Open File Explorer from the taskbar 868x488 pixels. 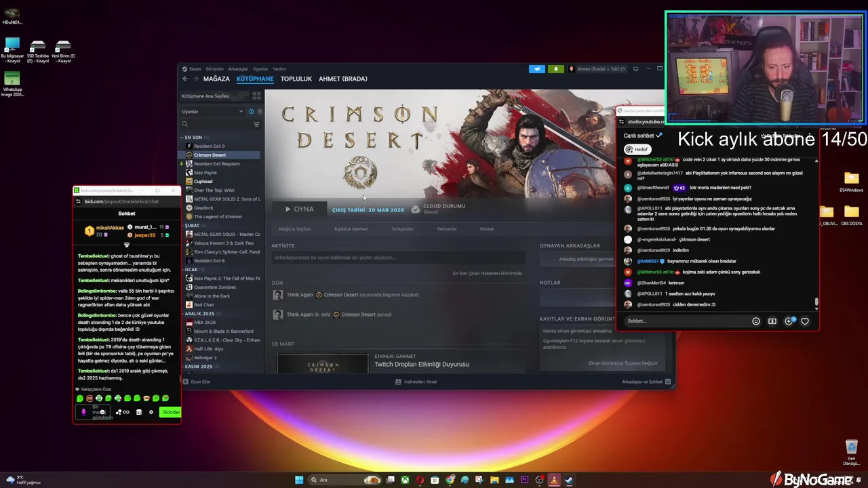494,480
